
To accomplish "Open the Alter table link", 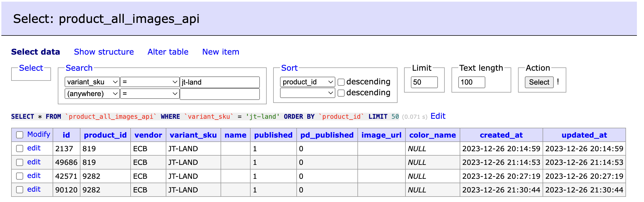I will [168, 52].
